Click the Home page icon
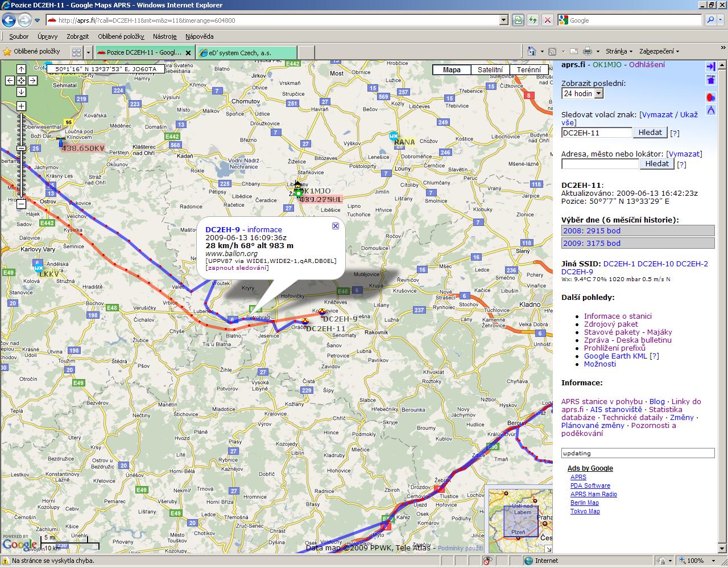This screenshot has width=728, height=568. [531, 51]
